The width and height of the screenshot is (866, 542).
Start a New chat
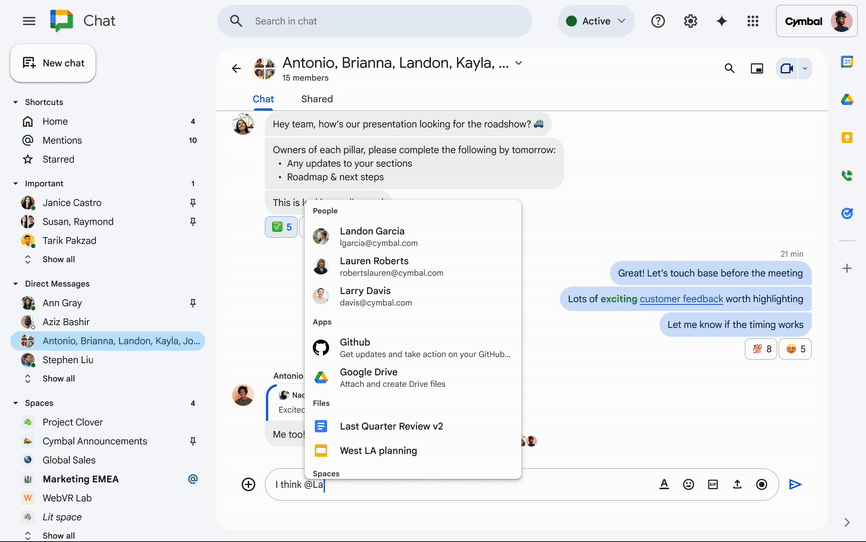[53, 63]
